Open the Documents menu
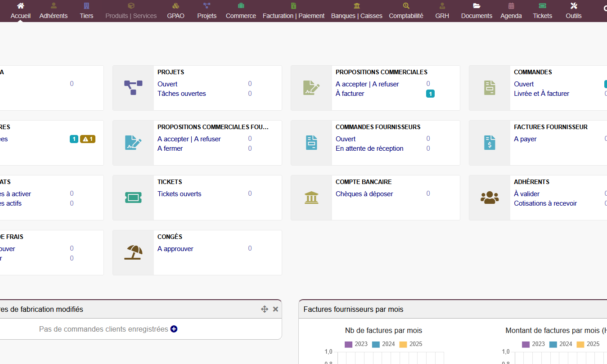607x364 pixels. point(477,11)
